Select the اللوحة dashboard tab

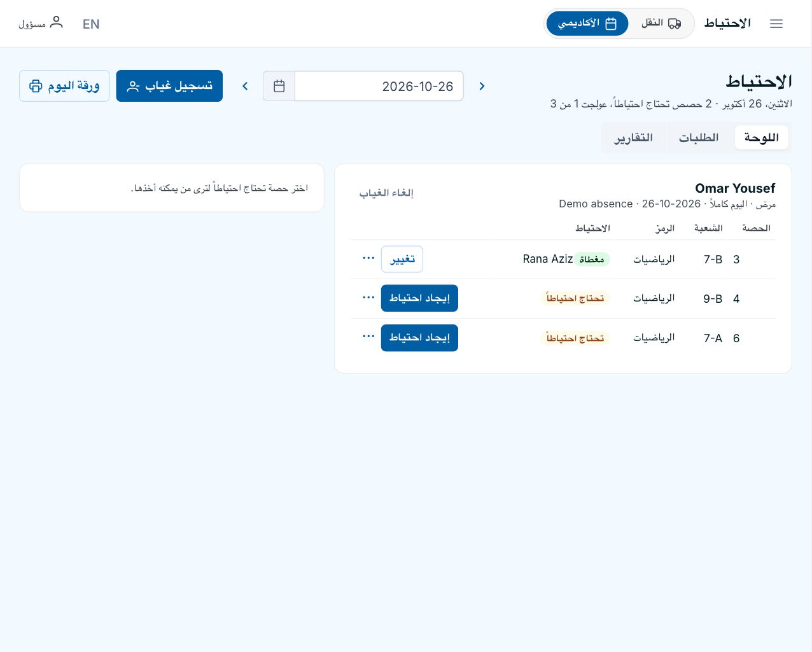pyautogui.click(x=761, y=137)
